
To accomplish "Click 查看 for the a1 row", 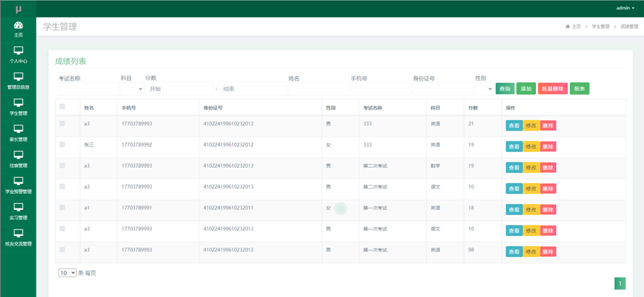I will (513, 209).
